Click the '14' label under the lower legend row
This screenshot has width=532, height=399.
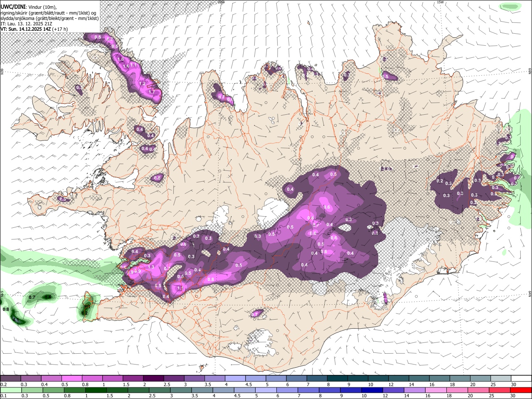(x=407, y=396)
